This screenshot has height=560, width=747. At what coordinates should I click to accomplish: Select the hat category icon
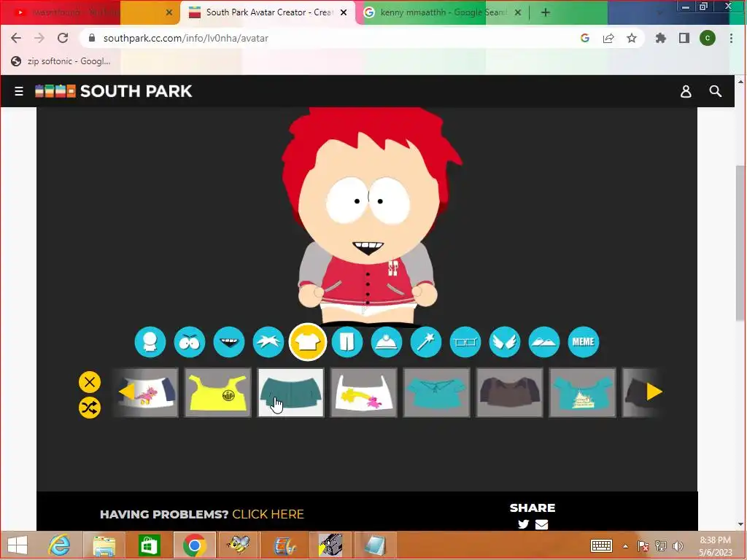387,342
